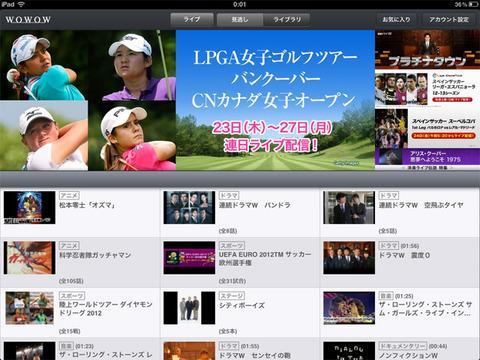The image size is (480, 360).
Task: Select title 松本零士「オズマ」
Action: coord(87,205)
